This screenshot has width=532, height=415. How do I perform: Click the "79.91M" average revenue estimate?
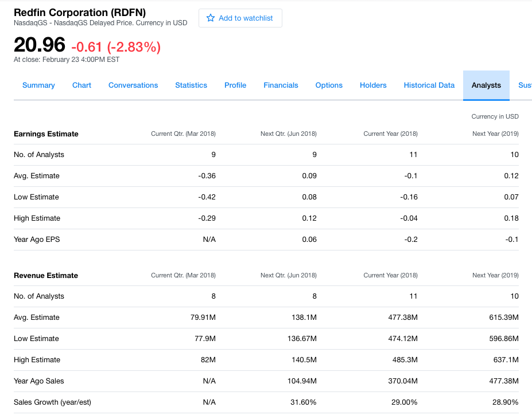[203, 318]
